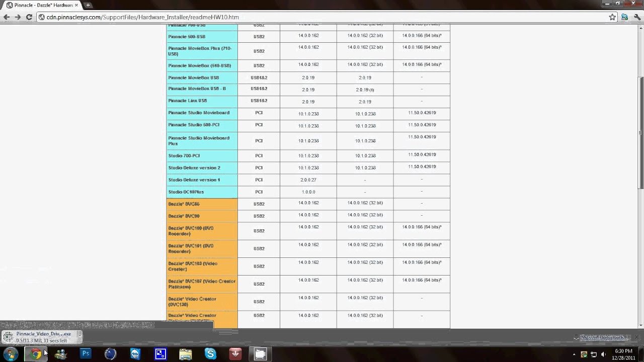Switch to Chrome in the taskbar
This screenshot has width=644, height=362.
36,354
